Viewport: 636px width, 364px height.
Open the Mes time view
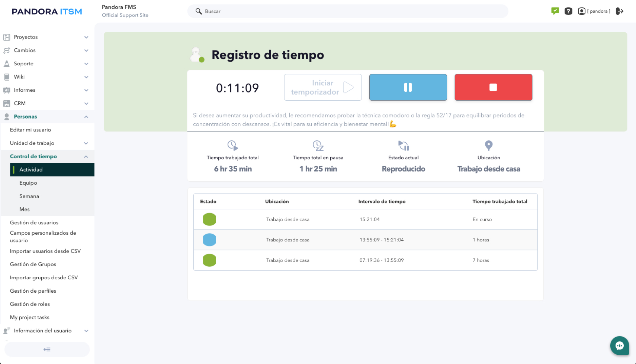tap(25, 209)
